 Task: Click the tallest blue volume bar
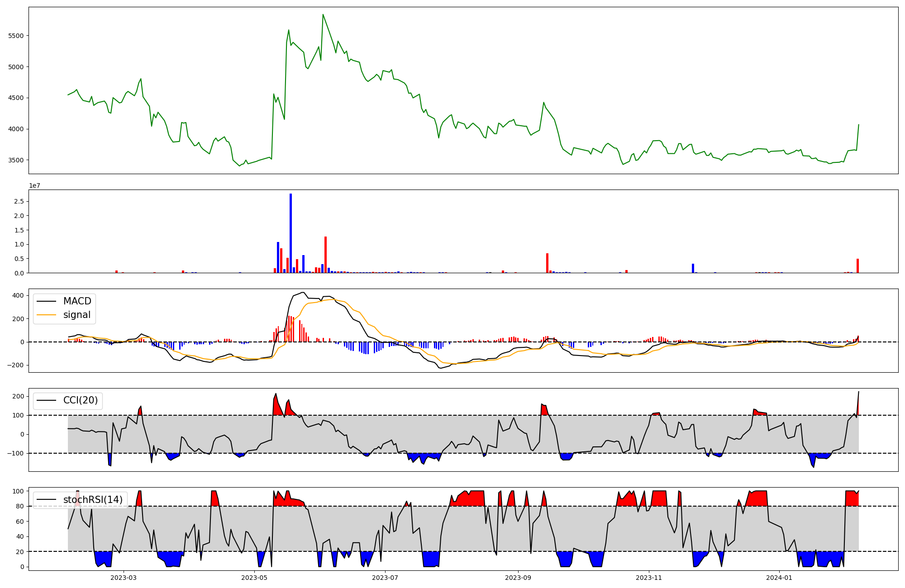(291, 233)
